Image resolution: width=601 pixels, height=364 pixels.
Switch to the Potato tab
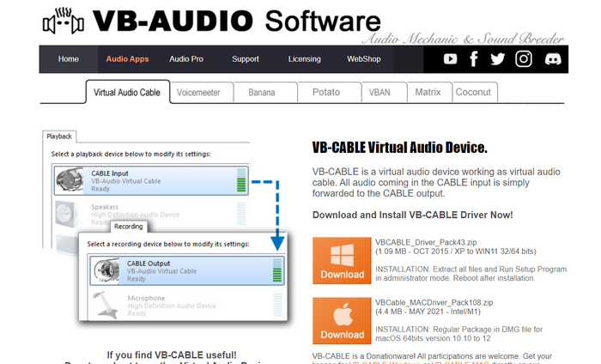[x=330, y=93]
